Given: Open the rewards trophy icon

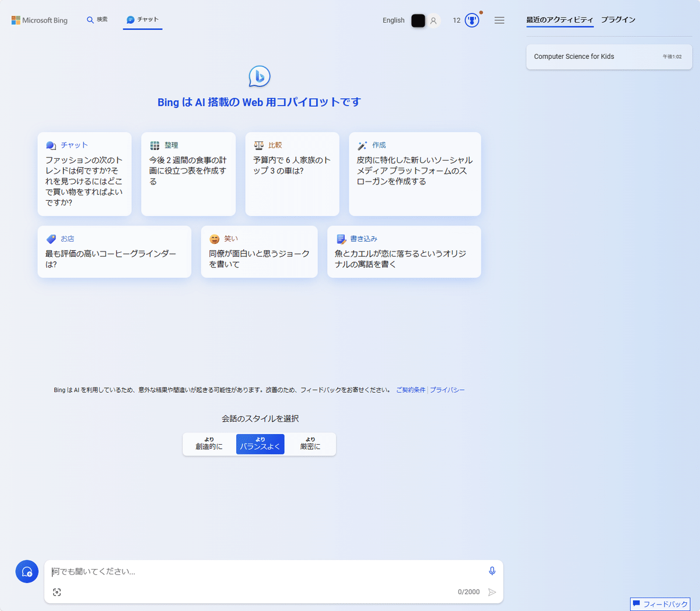Looking at the screenshot, I should (x=472, y=20).
